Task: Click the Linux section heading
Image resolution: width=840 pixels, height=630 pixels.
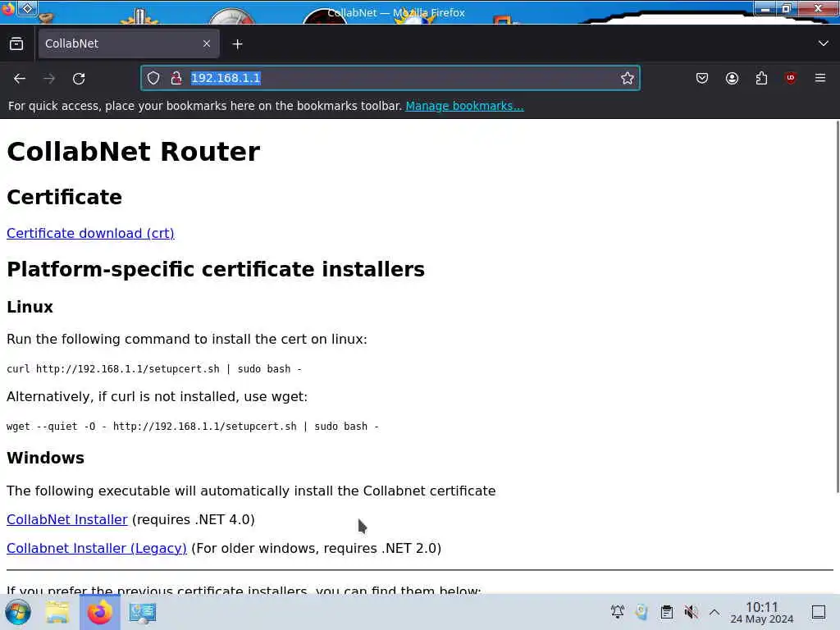Action: click(30, 307)
